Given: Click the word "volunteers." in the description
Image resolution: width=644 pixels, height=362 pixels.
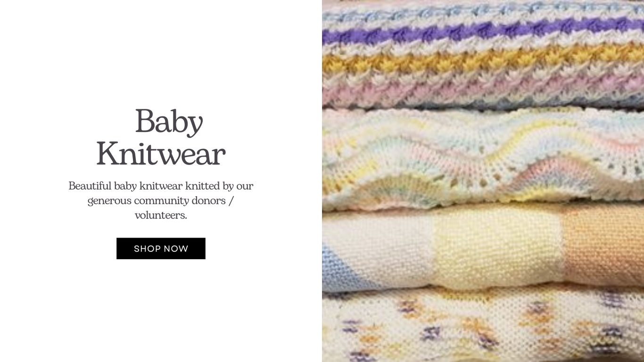Looking at the screenshot, I should 161,215.
